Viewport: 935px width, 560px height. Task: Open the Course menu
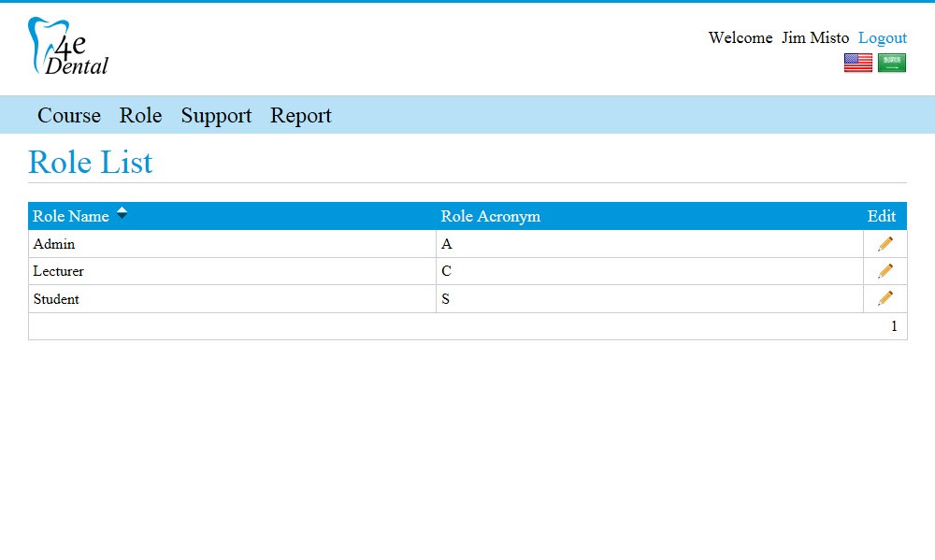click(x=69, y=115)
